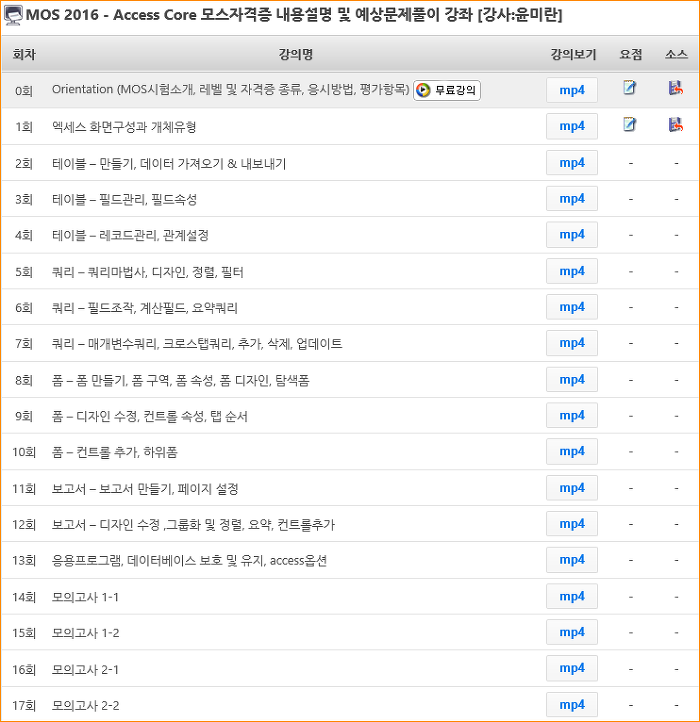Viewport: 700px width, 722px height.
Task: Select lecture title 모의고사 1-2
Action: coord(85,633)
